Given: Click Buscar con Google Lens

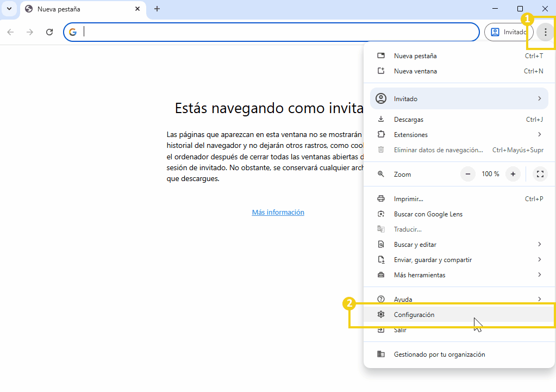Looking at the screenshot, I should [428, 214].
